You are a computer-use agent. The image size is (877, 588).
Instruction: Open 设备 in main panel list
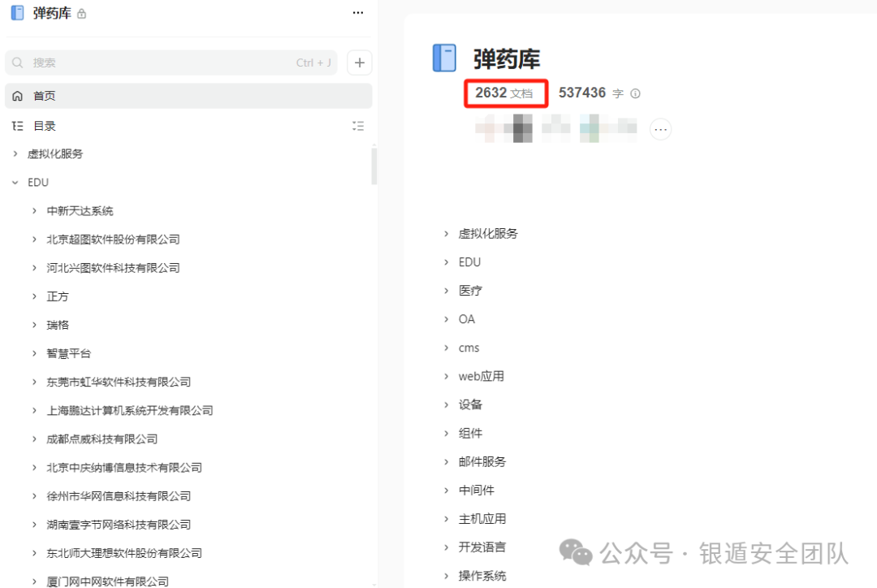pyautogui.click(x=470, y=405)
